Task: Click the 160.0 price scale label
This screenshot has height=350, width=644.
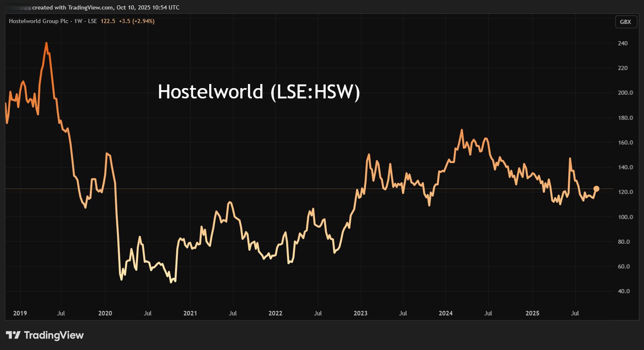Action: pyautogui.click(x=625, y=142)
